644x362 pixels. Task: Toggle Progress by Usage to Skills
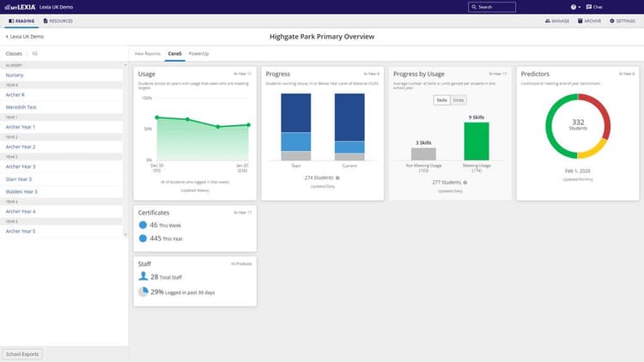point(441,100)
